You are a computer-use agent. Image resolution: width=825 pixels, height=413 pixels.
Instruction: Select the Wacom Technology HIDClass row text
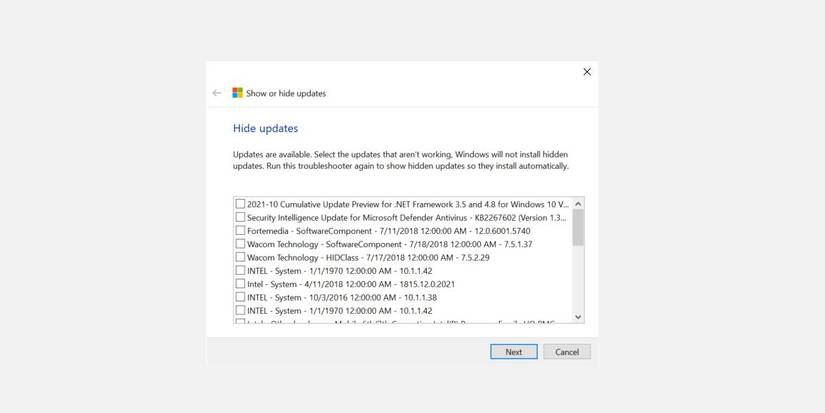(368, 258)
